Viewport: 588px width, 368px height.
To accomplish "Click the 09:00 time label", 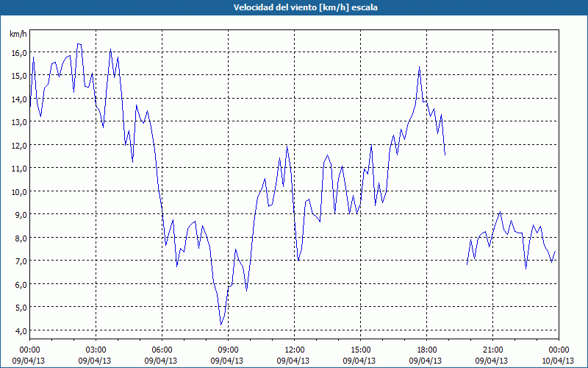I will point(228,350).
